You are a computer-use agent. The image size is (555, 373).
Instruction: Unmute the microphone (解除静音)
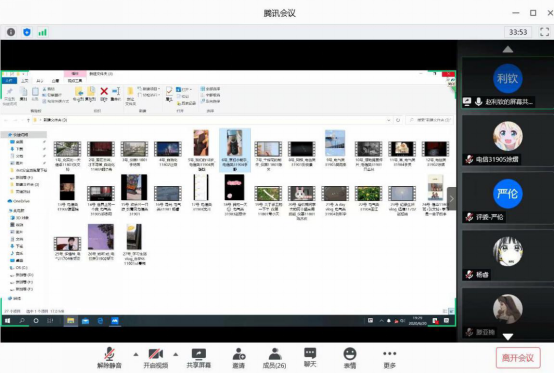pos(109,358)
